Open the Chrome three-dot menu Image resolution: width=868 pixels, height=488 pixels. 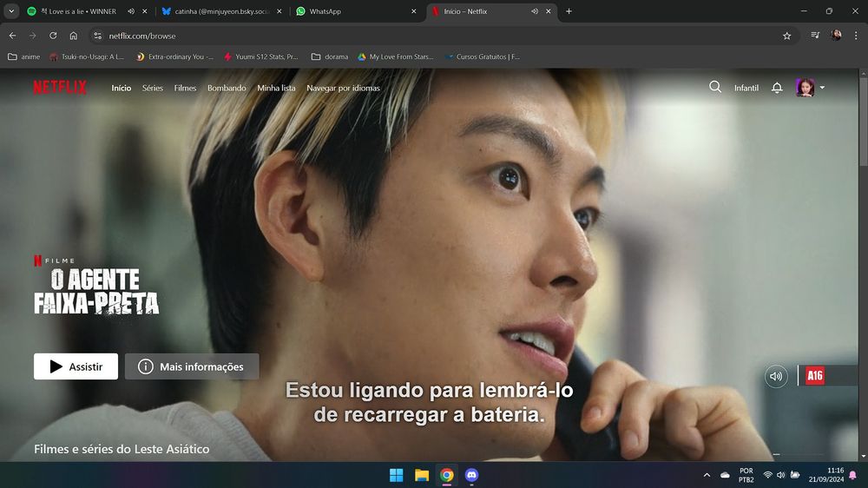pyautogui.click(x=856, y=36)
